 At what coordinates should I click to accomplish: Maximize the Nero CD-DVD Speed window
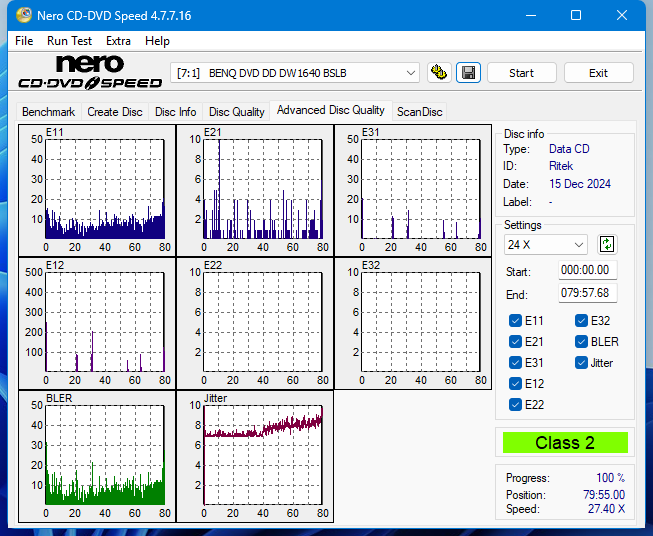(576, 15)
